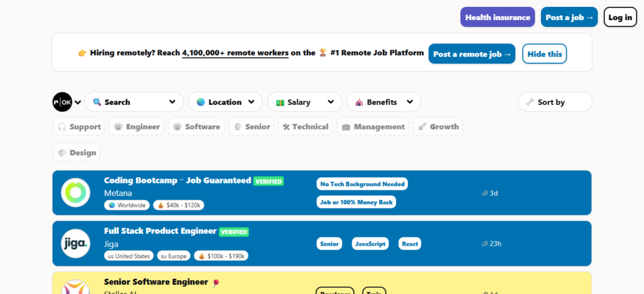Click the Post a job button
This screenshot has height=294, width=644.
(x=569, y=17)
